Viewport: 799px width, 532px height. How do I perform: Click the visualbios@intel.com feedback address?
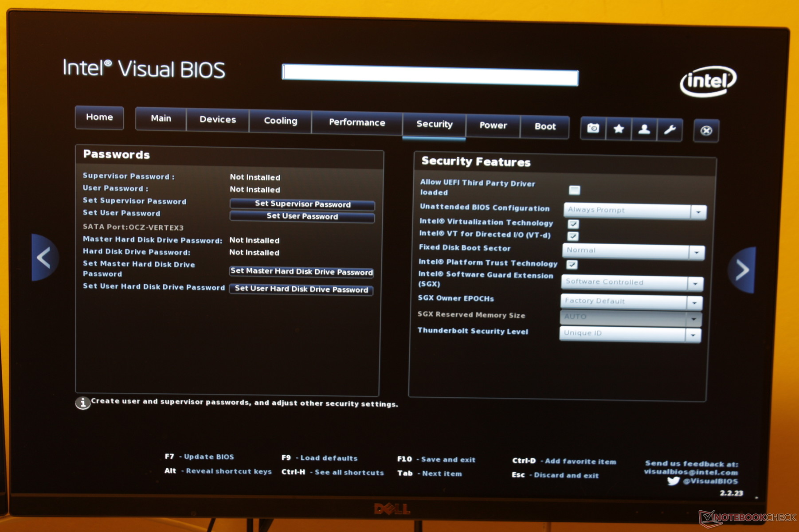click(x=691, y=472)
